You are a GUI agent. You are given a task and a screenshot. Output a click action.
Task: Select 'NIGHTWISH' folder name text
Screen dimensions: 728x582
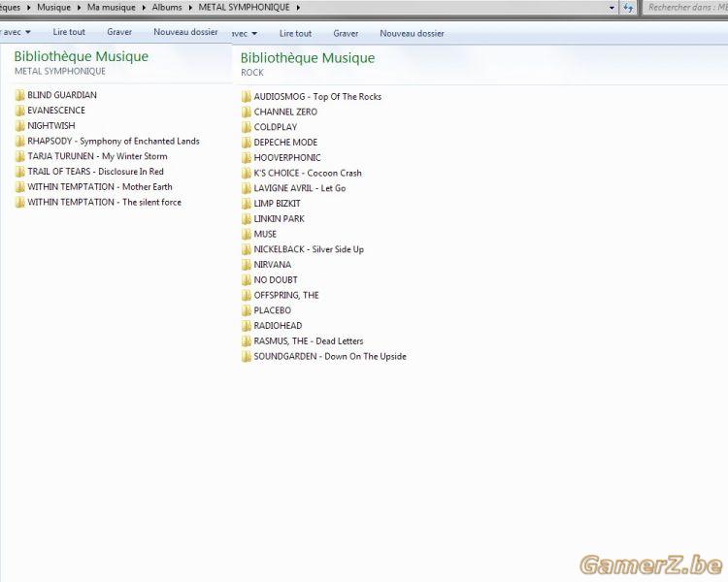pos(51,126)
